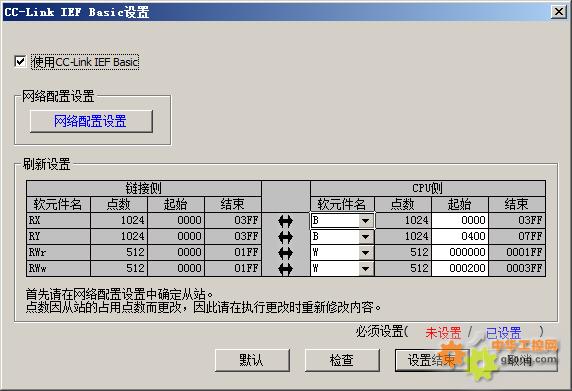
Task: Click the CPU-side 软元件名 column header
Action: [342, 204]
